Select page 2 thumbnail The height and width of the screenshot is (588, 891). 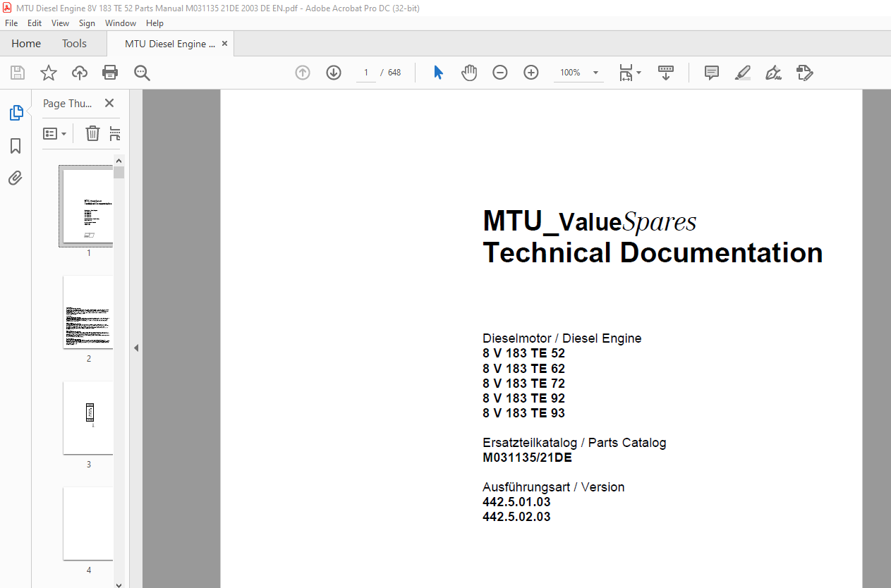click(87, 312)
